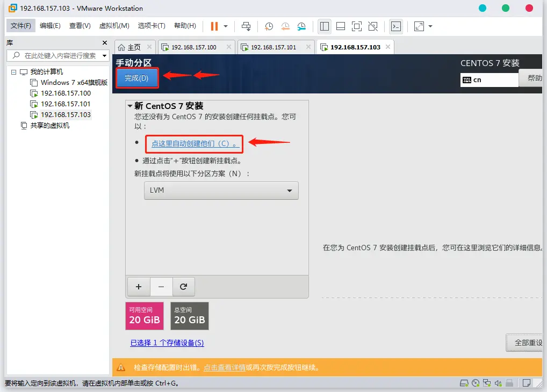Click the 点这里自动创建他们(C) link
Screen dimensions: 547x392
point(196,144)
